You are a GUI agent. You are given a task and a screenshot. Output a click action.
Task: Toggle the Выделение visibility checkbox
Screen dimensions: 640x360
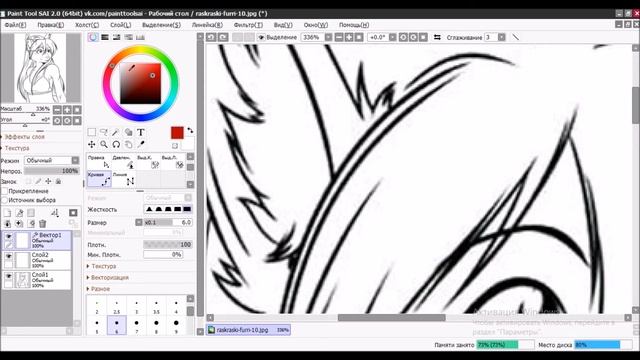pyautogui.click(x=262, y=37)
